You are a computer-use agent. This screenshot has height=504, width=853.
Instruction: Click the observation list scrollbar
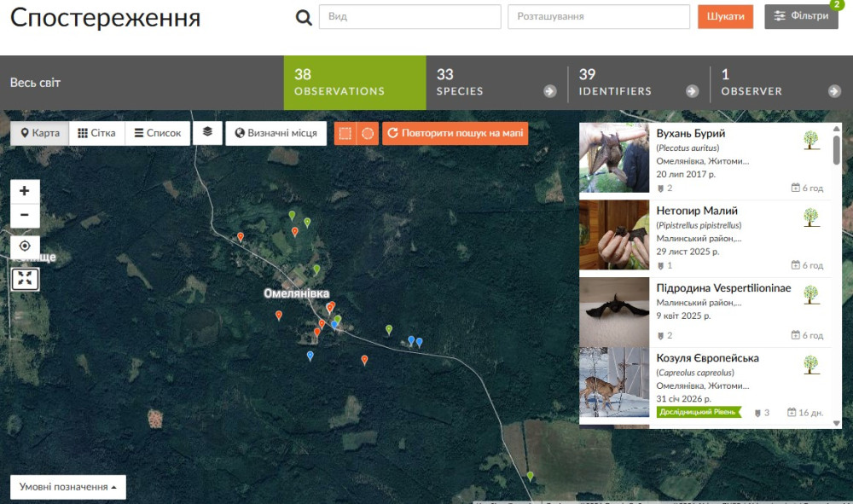click(836, 150)
